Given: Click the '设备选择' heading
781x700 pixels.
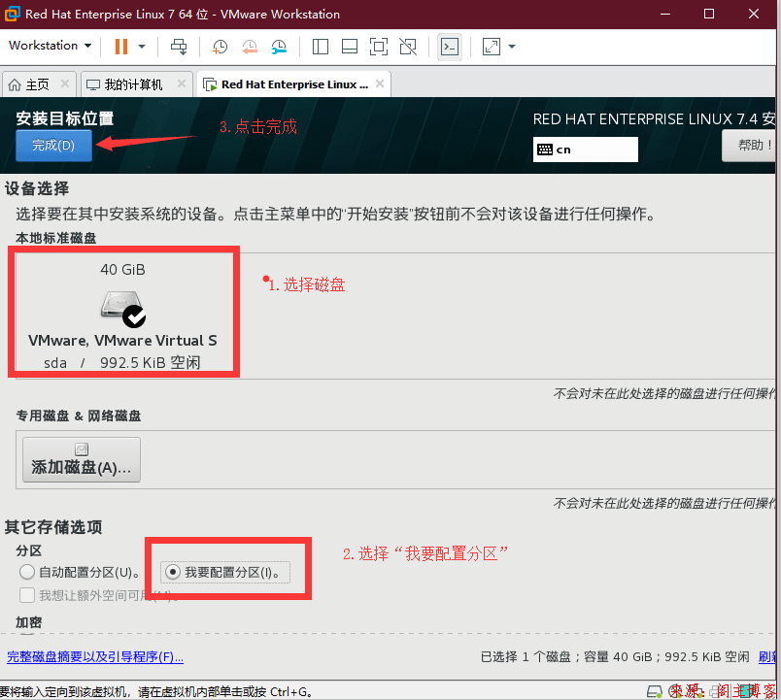Looking at the screenshot, I should [37, 188].
